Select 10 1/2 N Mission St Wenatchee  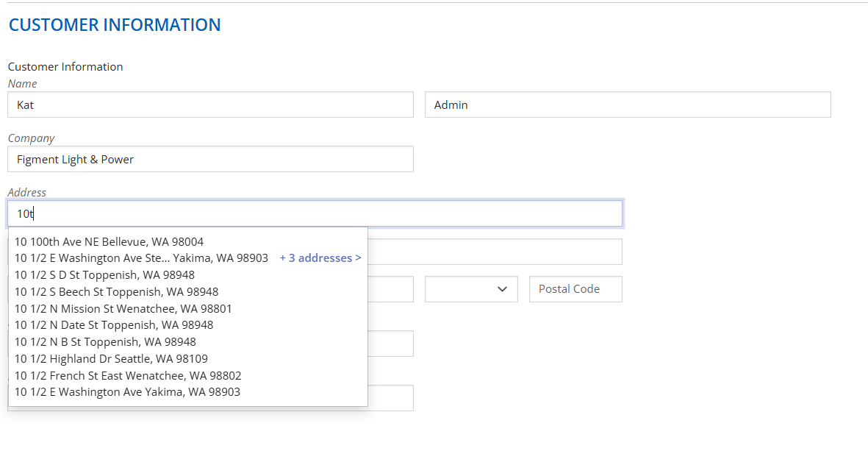pos(123,308)
